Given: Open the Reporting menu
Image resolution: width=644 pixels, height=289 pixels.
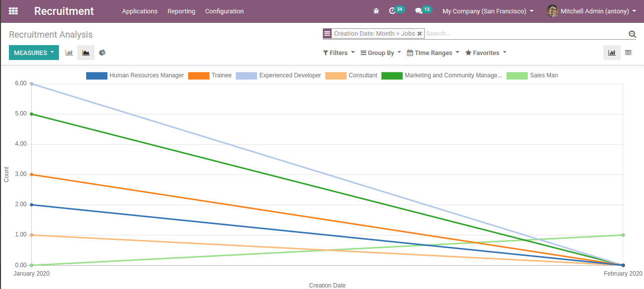Looking at the screenshot, I should [181, 11].
